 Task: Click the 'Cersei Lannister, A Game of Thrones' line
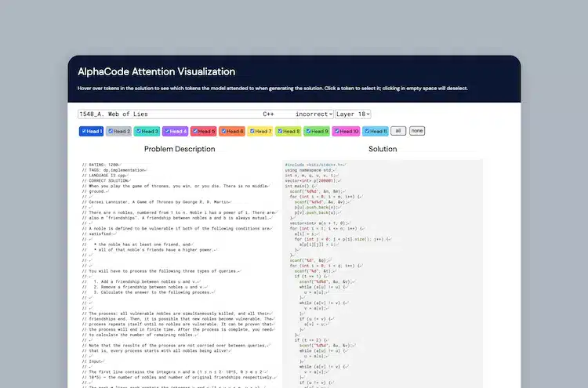coord(157,202)
